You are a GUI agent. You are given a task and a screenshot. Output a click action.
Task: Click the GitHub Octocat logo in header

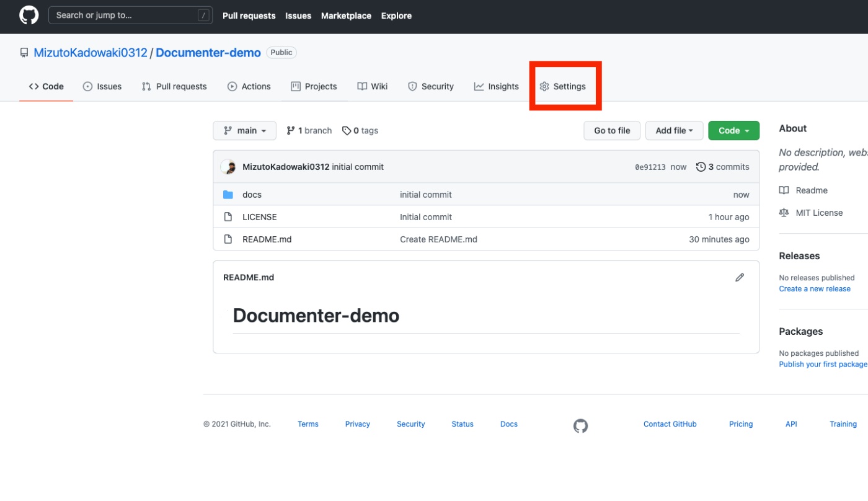(x=29, y=16)
